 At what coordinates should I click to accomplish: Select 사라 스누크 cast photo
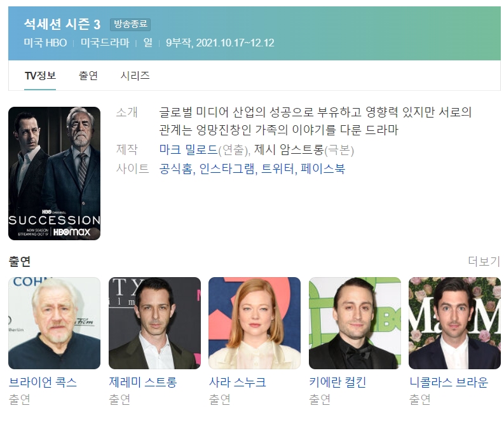[x=255, y=323]
